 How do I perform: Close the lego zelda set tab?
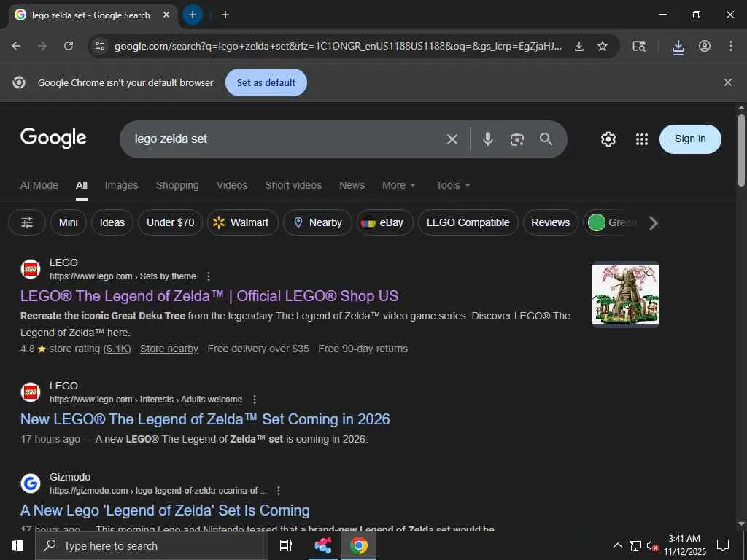pos(166,15)
